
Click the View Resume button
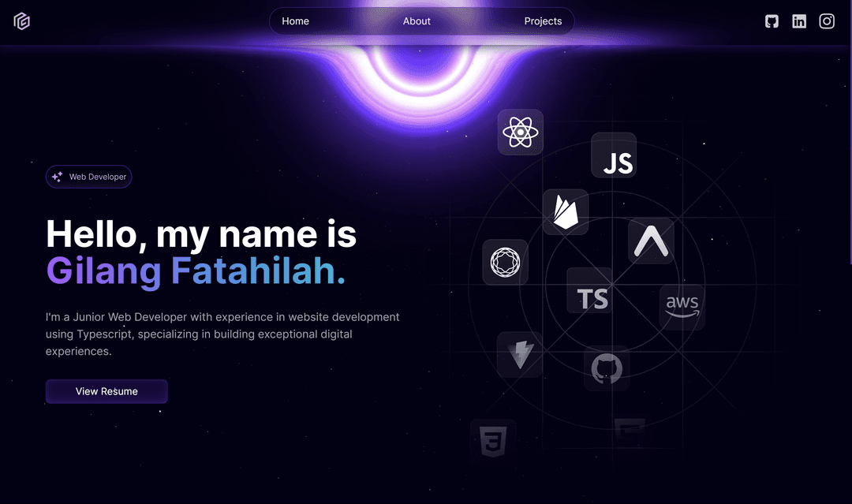click(106, 391)
